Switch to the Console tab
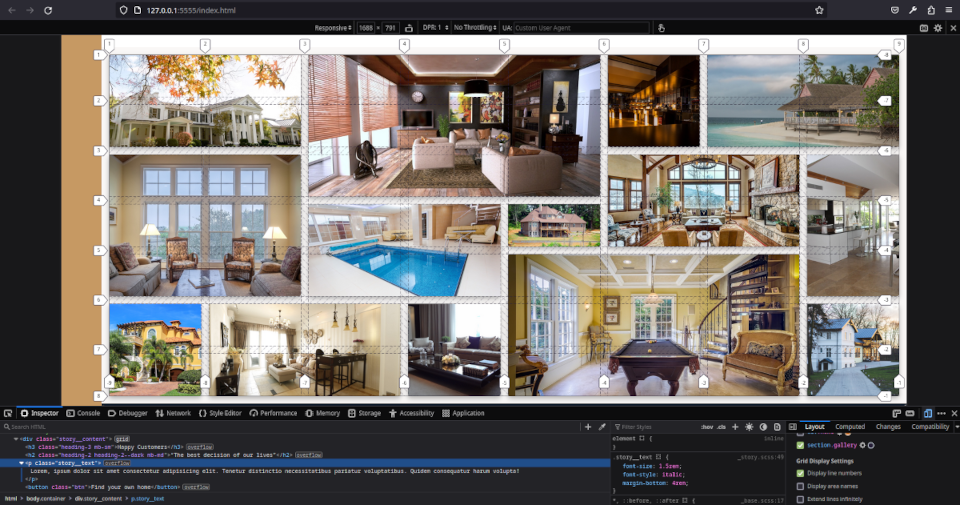 [83, 413]
